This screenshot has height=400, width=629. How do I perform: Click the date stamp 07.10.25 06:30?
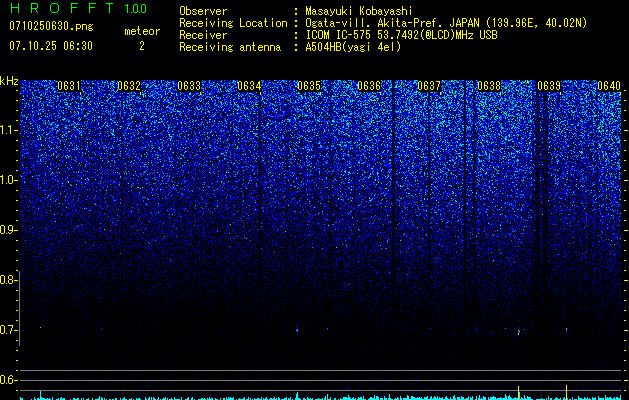pyautogui.click(x=51, y=46)
